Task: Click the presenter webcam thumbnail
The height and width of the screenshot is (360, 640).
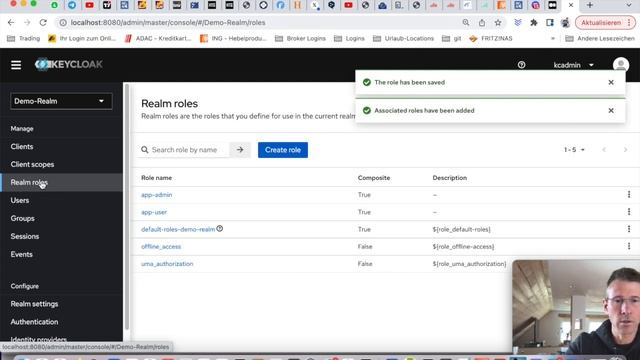Action: tap(576, 307)
